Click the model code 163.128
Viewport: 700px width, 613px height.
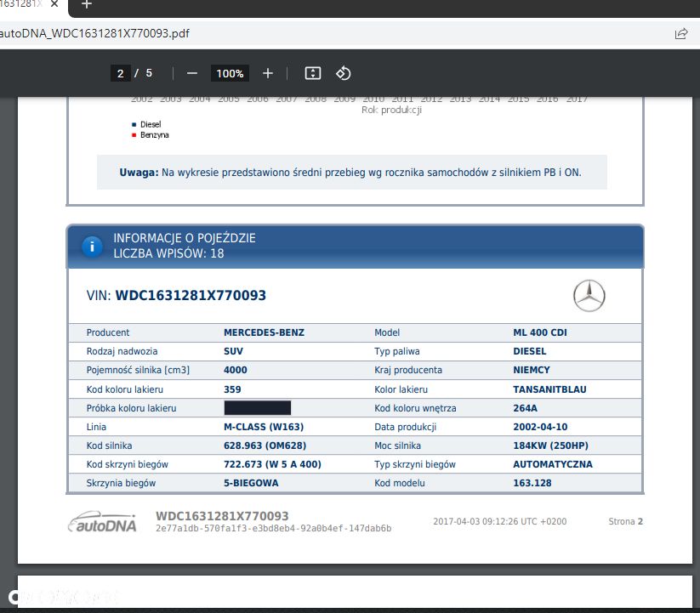pos(532,483)
